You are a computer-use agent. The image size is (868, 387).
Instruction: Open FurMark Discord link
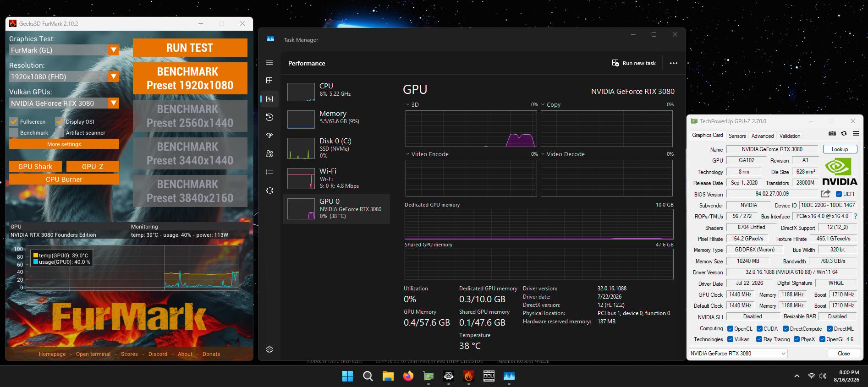pyautogui.click(x=158, y=354)
